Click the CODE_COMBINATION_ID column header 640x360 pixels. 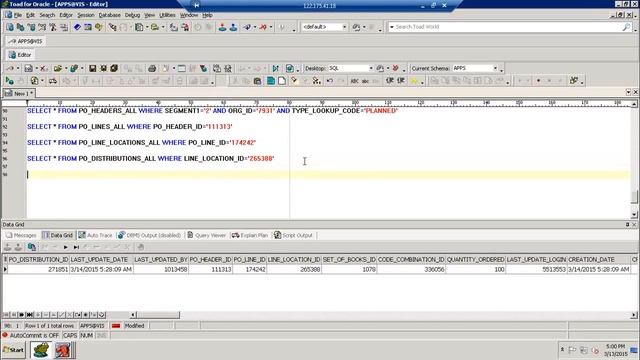(x=411, y=260)
